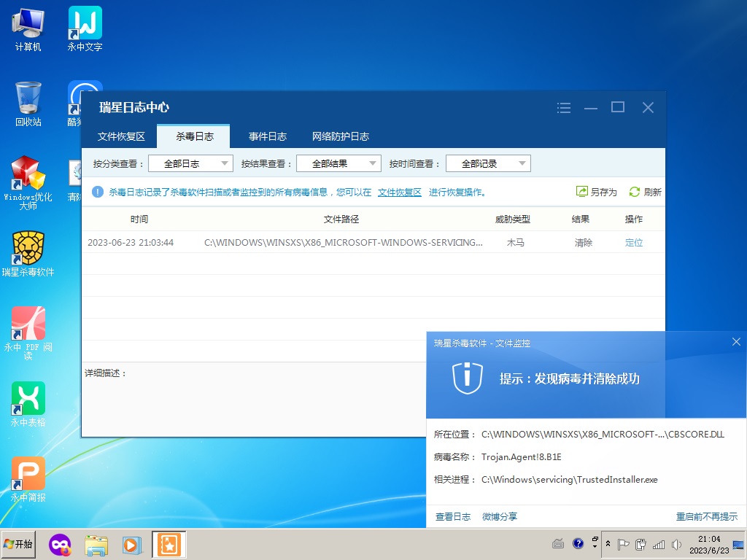Open the 永中简报 desktop shortcut
Image resolution: width=747 pixels, height=560 pixels.
tap(28, 479)
